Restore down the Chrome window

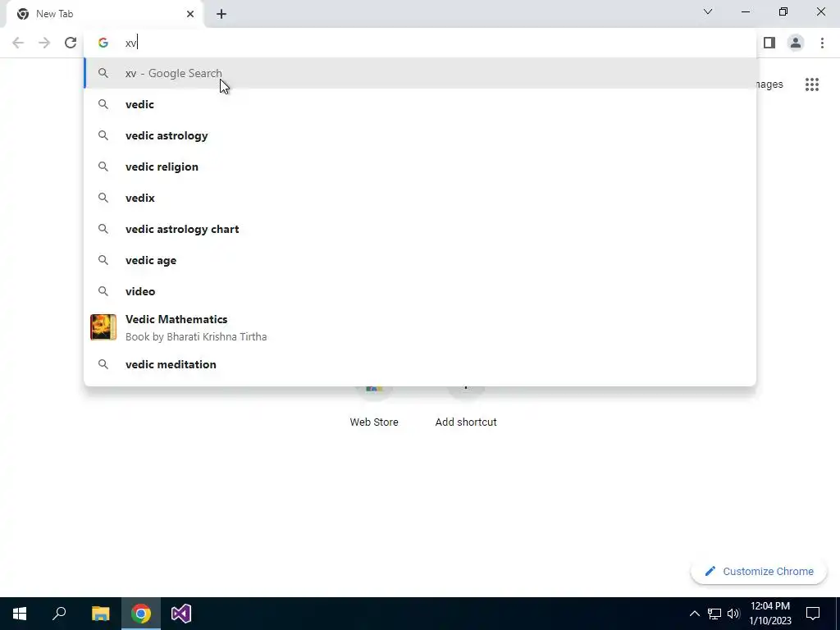(783, 11)
